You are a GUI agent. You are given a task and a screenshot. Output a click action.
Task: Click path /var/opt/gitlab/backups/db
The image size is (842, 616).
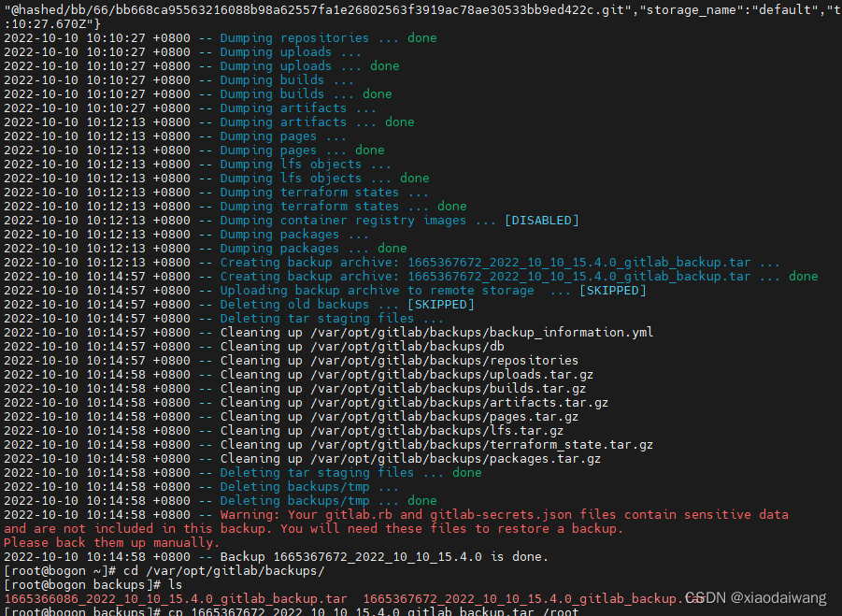407,347
